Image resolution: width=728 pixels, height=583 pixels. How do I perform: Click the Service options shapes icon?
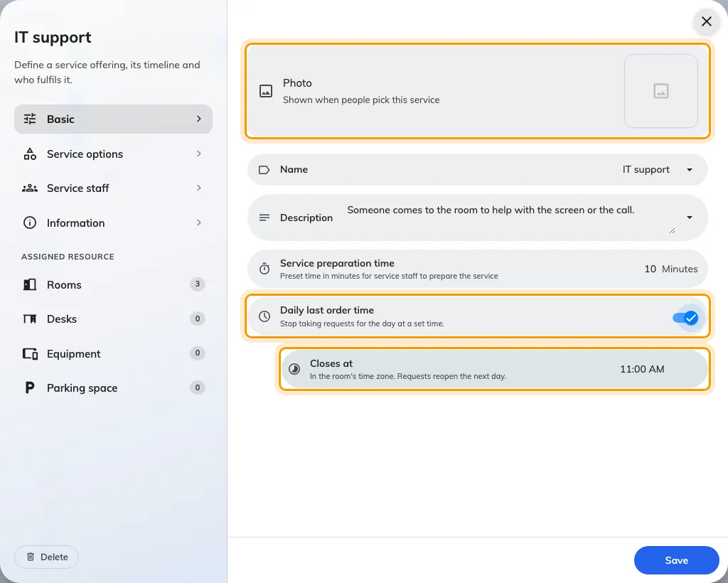pos(30,154)
